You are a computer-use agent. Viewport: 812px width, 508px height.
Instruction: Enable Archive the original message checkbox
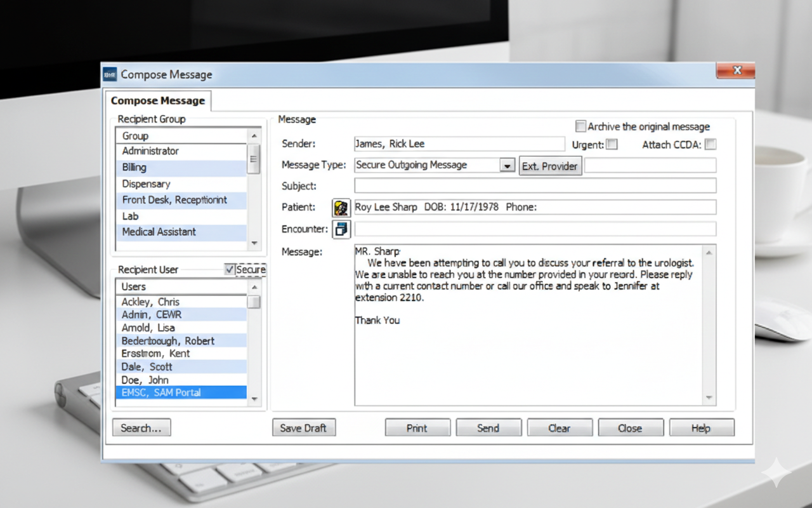(x=580, y=126)
